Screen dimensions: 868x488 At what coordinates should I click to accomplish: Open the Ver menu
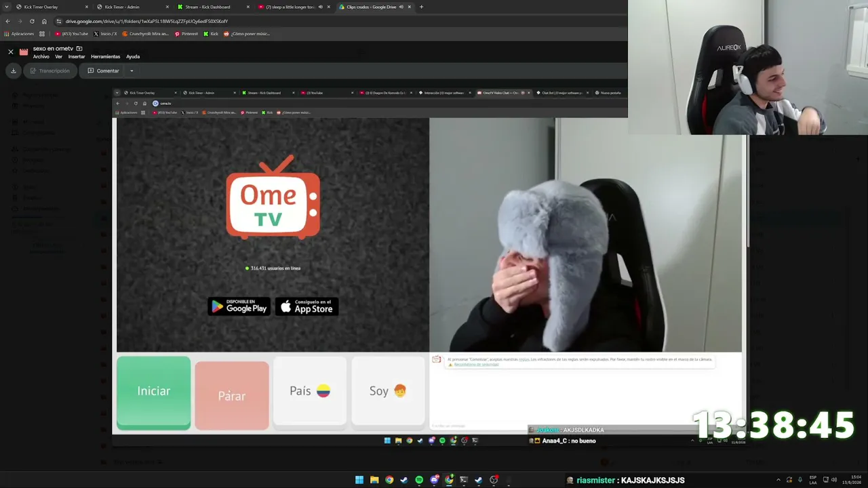coord(59,57)
